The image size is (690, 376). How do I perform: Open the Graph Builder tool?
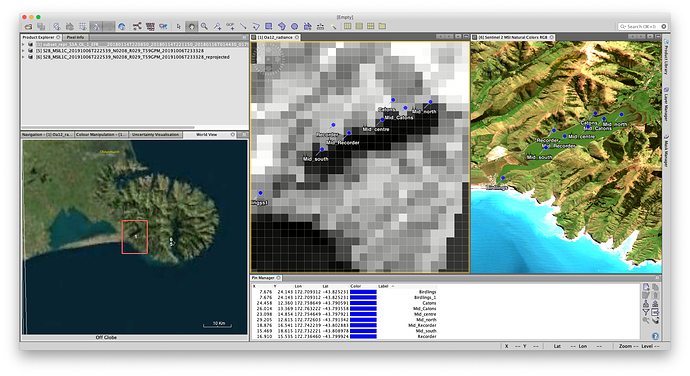point(137,26)
